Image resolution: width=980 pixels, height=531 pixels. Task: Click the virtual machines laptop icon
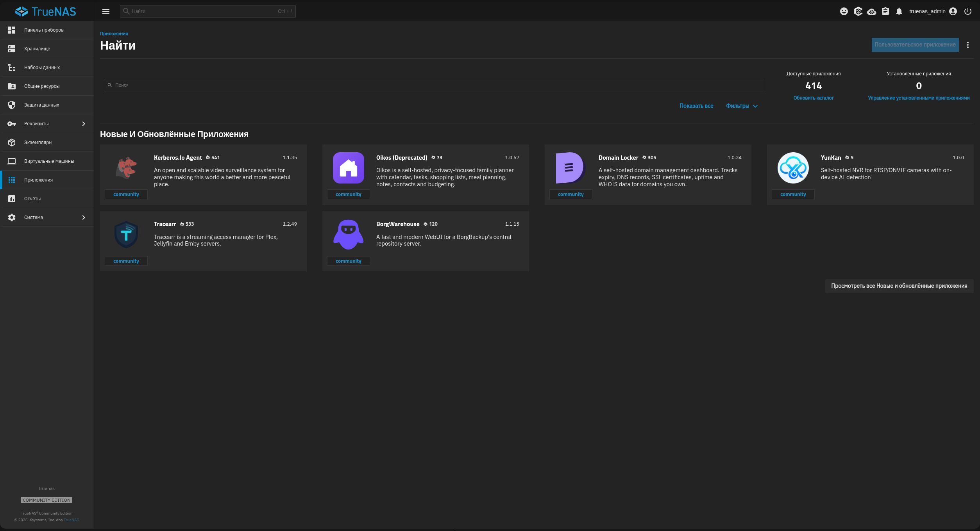[x=12, y=161]
